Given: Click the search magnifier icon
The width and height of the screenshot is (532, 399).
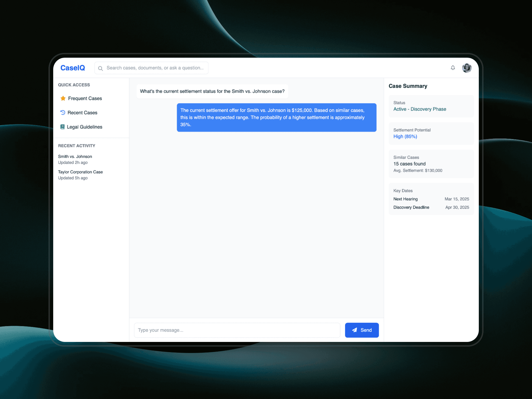Looking at the screenshot, I should (101, 68).
